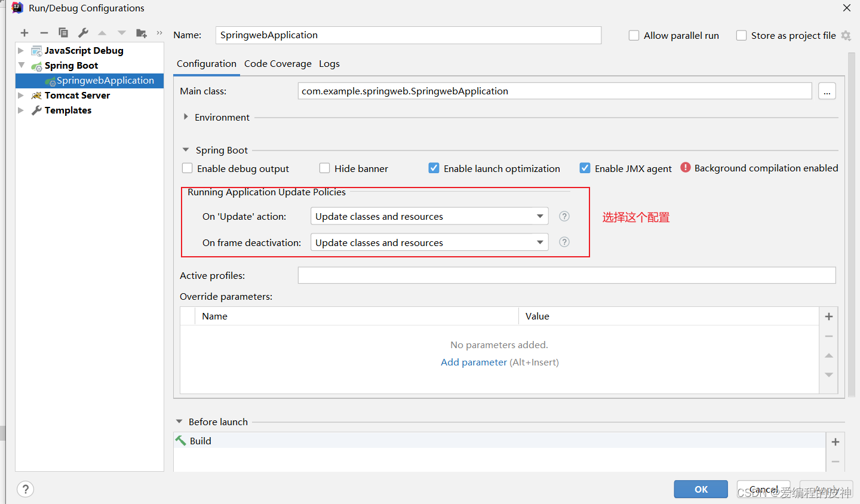Open the ellipsis to browse main classes
This screenshot has width=860, height=504.
[x=827, y=91]
